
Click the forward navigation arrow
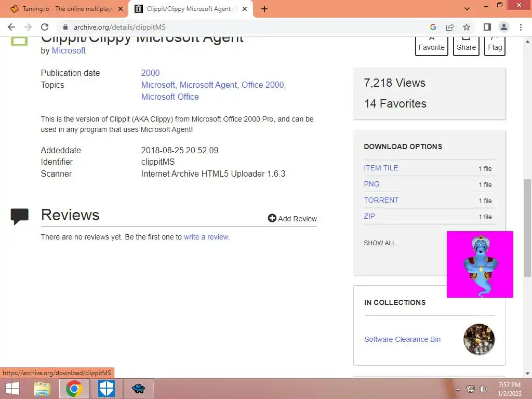coord(28,27)
